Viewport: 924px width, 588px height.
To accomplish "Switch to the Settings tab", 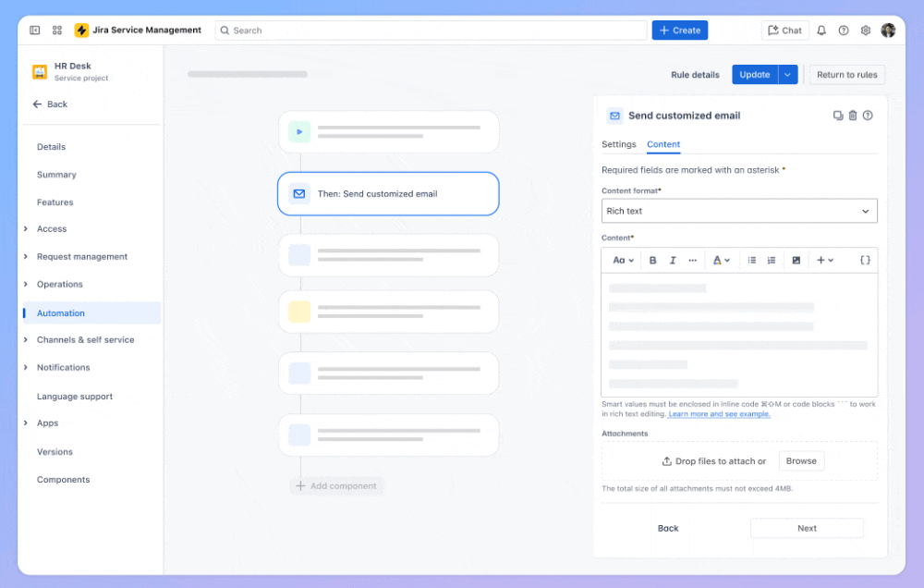I will coord(619,144).
